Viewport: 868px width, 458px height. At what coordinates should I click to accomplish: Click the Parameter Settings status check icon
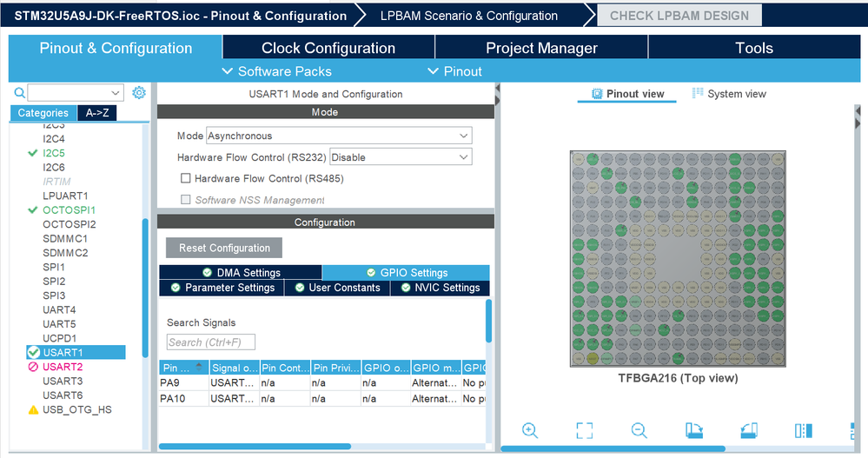coord(176,288)
